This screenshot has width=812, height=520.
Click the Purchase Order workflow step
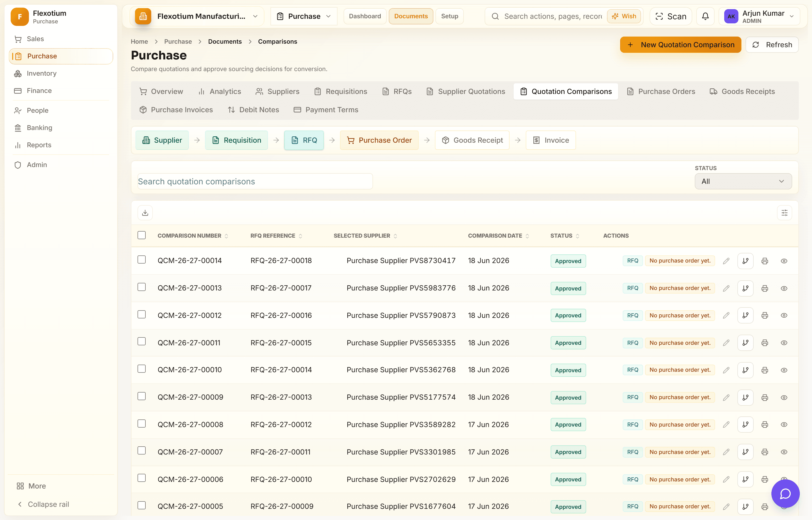tap(379, 140)
